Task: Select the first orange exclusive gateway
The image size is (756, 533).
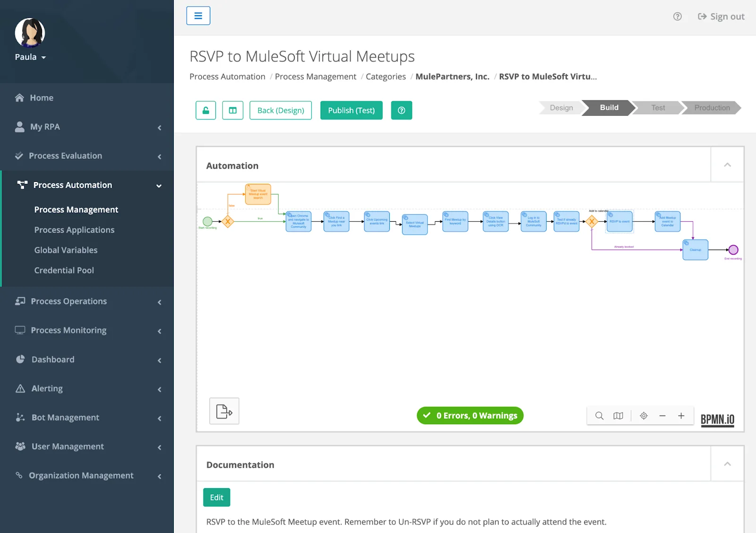Action: point(228,221)
